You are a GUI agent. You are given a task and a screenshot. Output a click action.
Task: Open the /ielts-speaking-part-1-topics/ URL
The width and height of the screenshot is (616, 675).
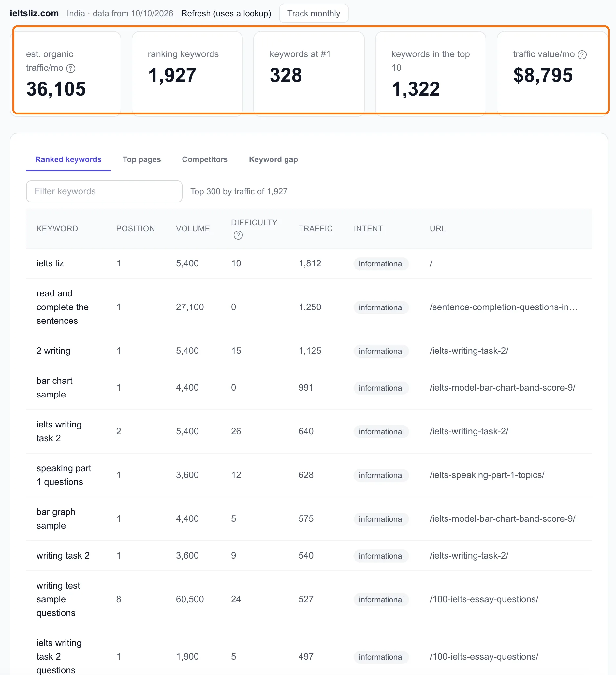point(487,475)
